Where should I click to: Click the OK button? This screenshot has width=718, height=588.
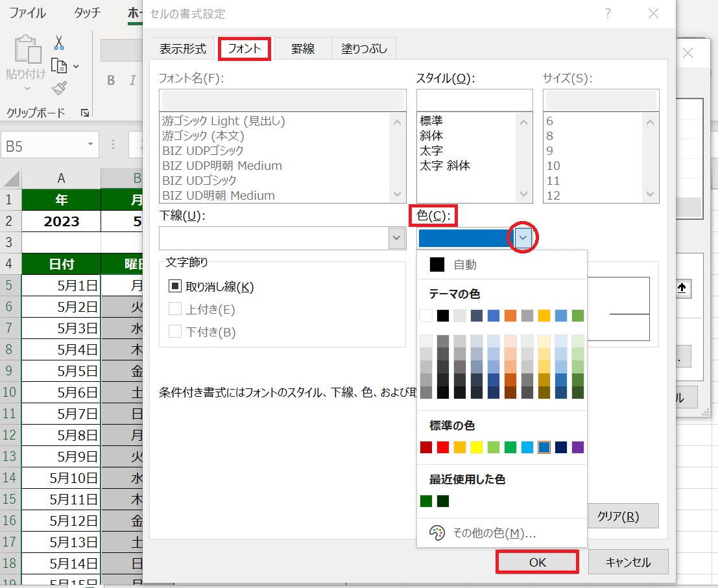click(537, 562)
